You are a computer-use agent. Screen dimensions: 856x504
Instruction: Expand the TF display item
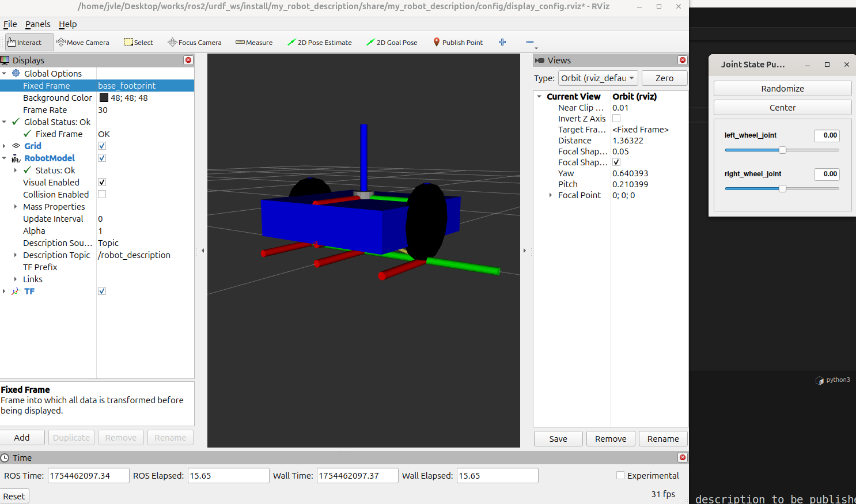(x=5, y=291)
